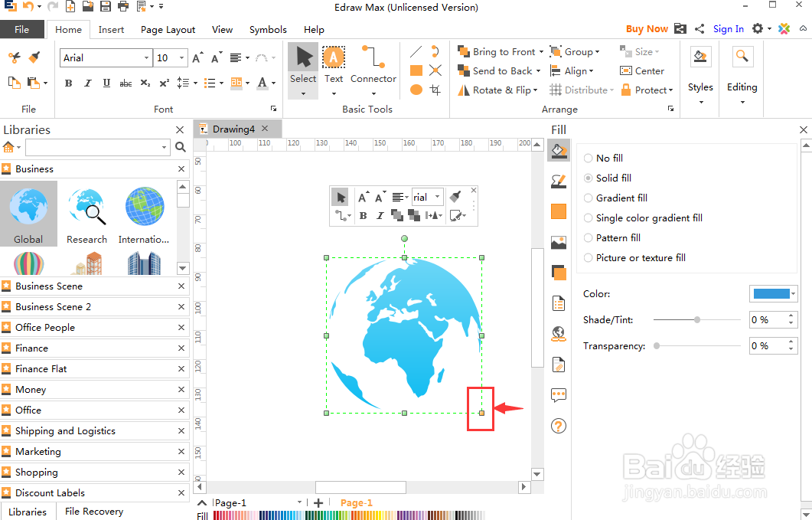The image size is (812, 520).
Task: Click the libraries search magnifier
Action: click(x=180, y=147)
